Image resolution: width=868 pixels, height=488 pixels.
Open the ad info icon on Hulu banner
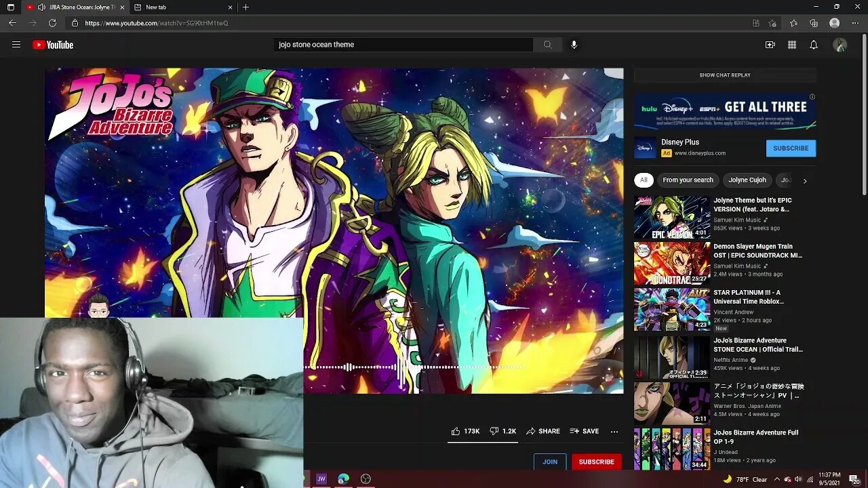coord(812,97)
